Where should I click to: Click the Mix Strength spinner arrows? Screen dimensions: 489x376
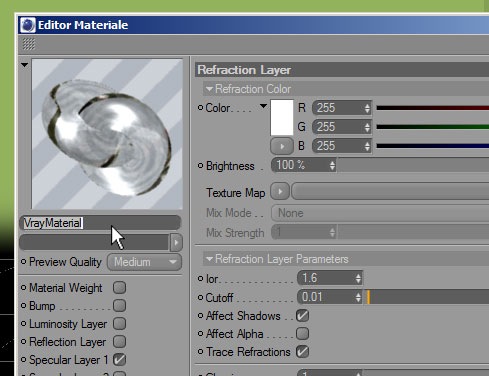click(332, 233)
